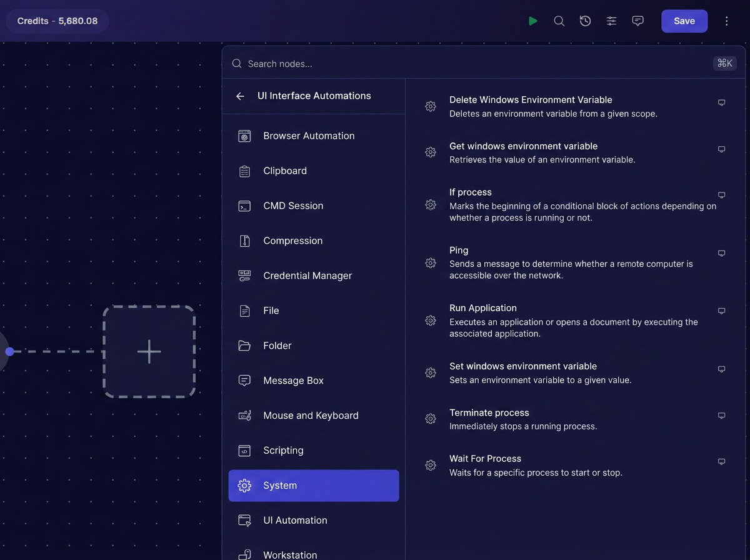Click the Scripting code window icon

click(244, 451)
